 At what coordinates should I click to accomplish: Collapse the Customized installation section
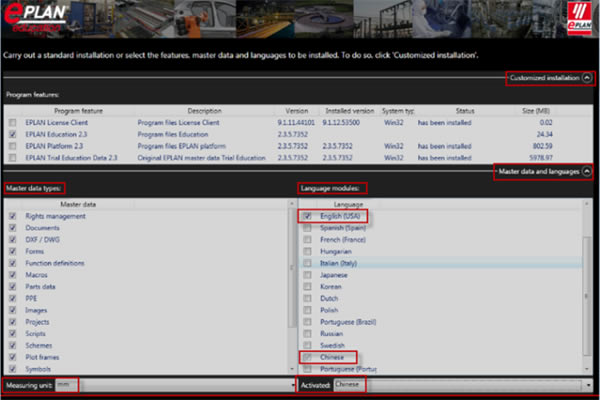[587, 77]
